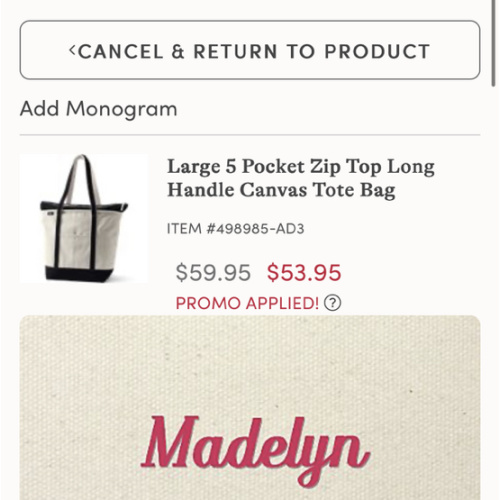The height and width of the screenshot is (500, 500).
Task: Click the item number #498985-AD3
Action: tap(235, 229)
